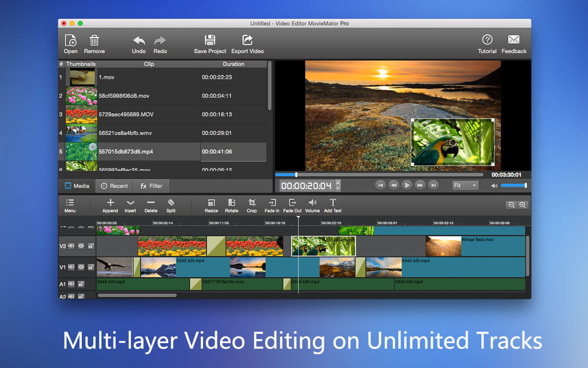Open the Tutorial

pyautogui.click(x=487, y=44)
